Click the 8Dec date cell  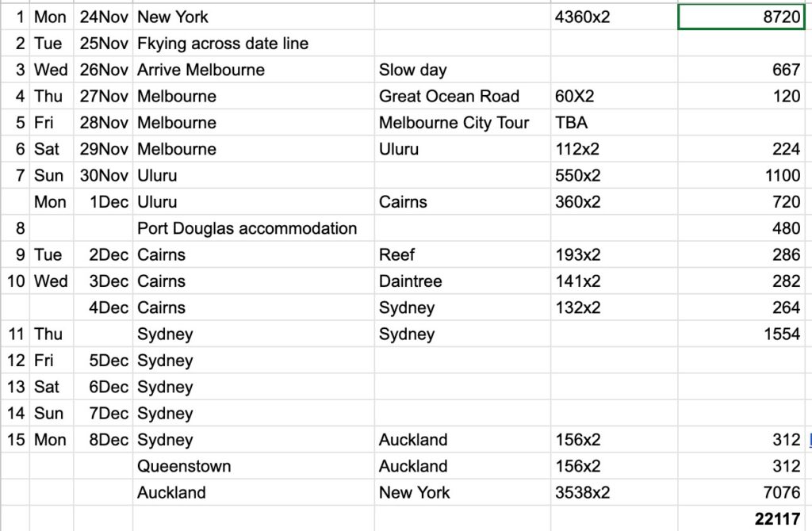108,440
